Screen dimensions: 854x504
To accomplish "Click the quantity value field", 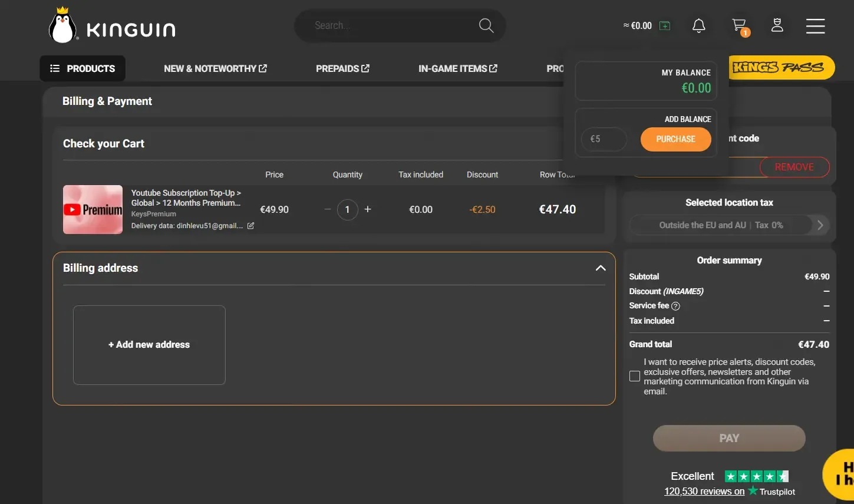I will tap(348, 209).
